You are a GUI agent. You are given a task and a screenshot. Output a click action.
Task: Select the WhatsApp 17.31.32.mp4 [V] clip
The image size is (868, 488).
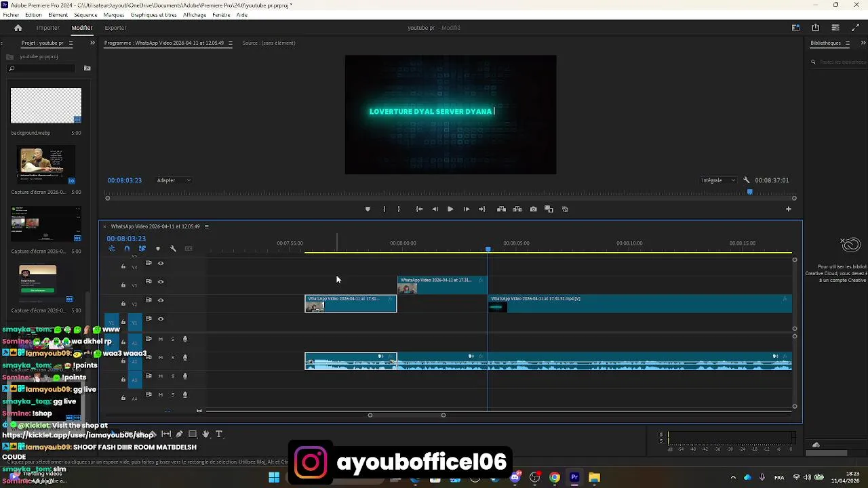(x=639, y=304)
